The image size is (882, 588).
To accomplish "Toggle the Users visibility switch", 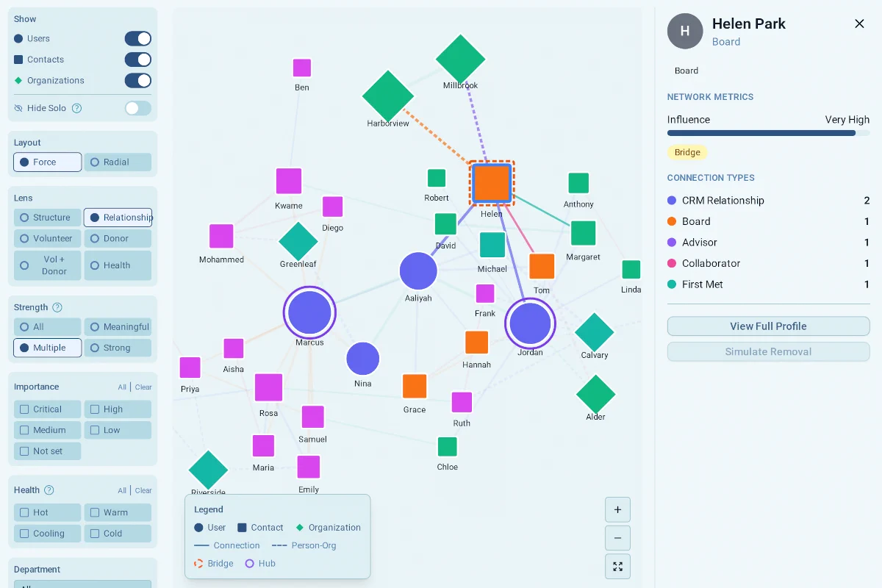I will pyautogui.click(x=138, y=38).
